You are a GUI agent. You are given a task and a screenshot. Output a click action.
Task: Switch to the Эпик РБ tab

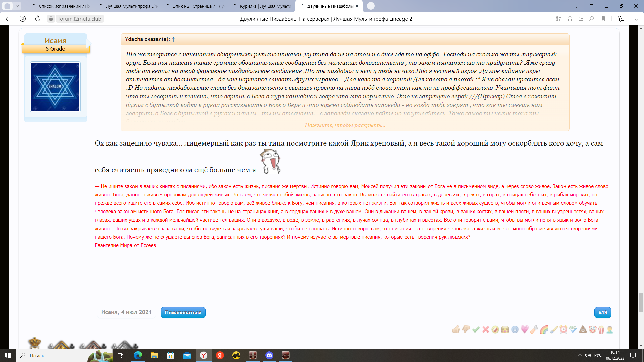coord(198,6)
